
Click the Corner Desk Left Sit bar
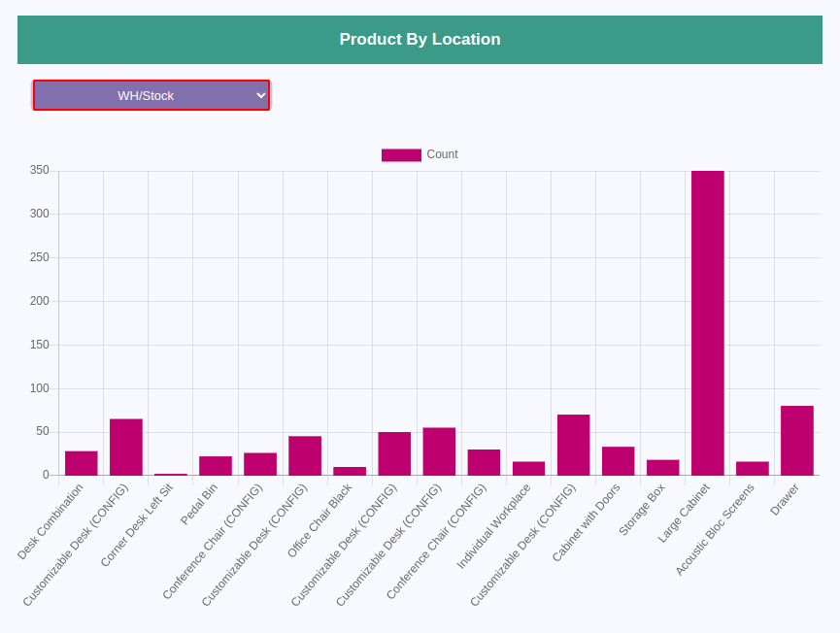coord(171,474)
